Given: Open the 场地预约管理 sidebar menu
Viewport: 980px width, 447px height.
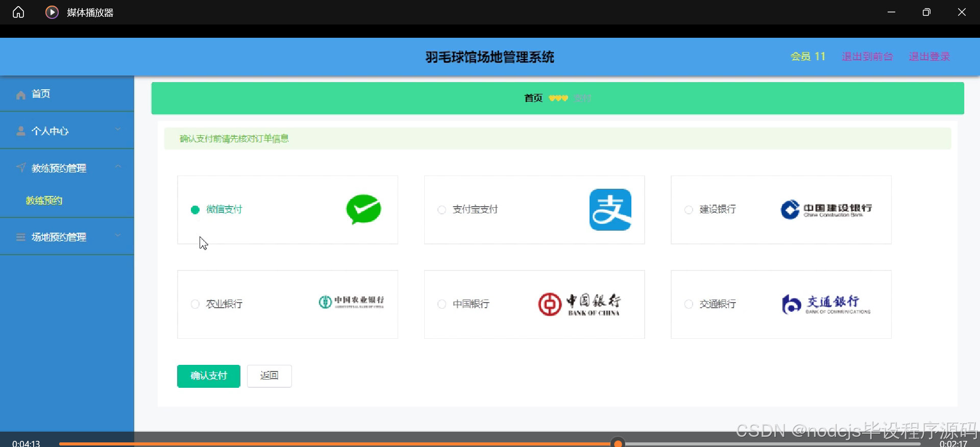Looking at the screenshot, I should click(67, 237).
